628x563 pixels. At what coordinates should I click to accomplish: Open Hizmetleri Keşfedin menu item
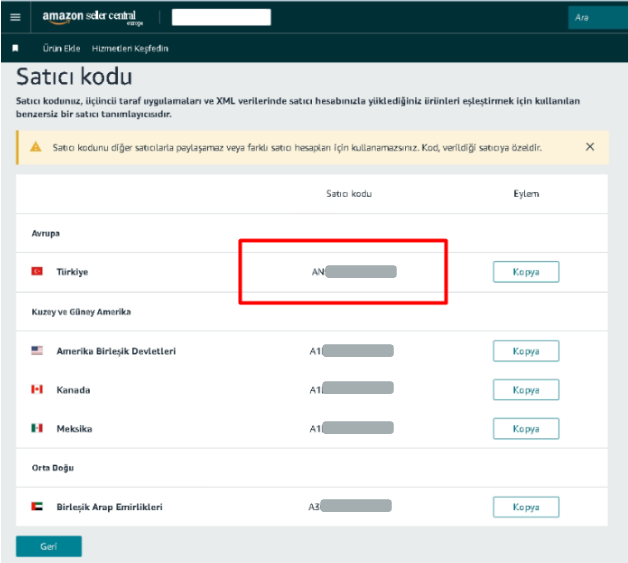pyautogui.click(x=130, y=48)
